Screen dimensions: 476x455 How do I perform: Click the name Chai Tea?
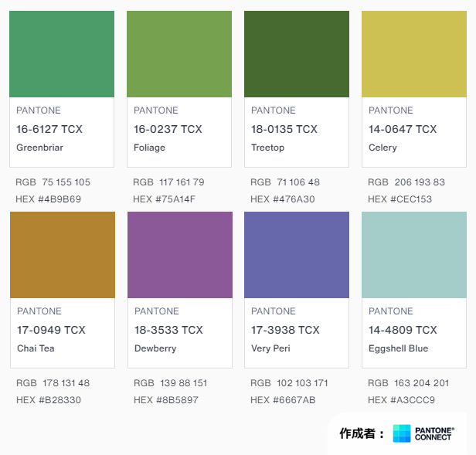[x=36, y=348]
